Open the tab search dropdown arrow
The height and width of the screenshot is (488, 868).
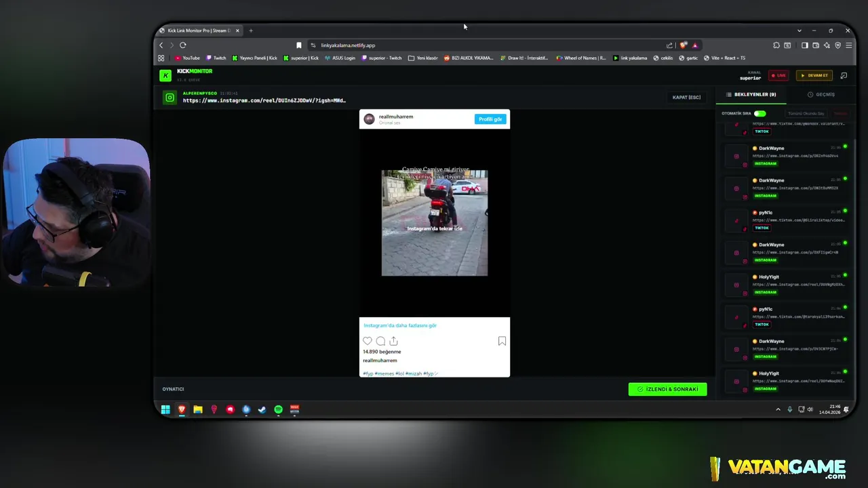800,30
